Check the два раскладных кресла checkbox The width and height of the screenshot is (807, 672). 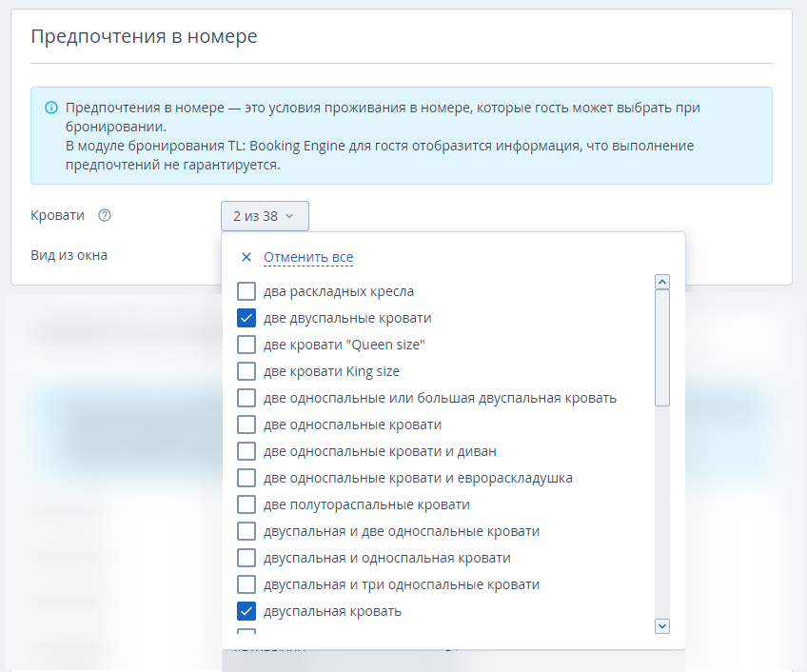tap(246, 291)
